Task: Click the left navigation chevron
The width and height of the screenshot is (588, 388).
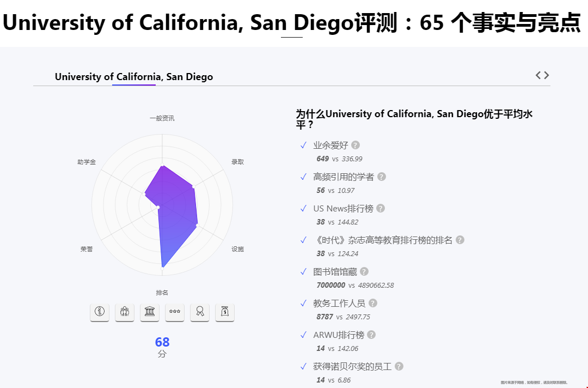Action: [538, 75]
